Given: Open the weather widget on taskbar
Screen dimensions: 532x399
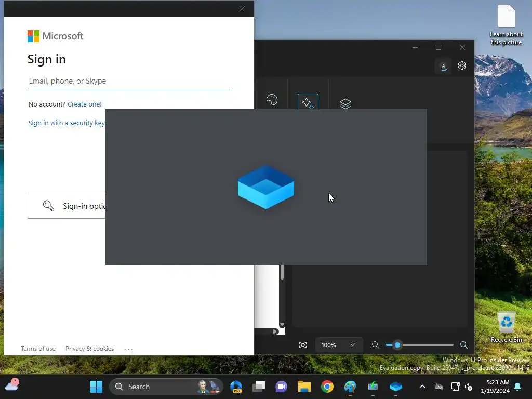Looking at the screenshot, I should tap(11, 386).
